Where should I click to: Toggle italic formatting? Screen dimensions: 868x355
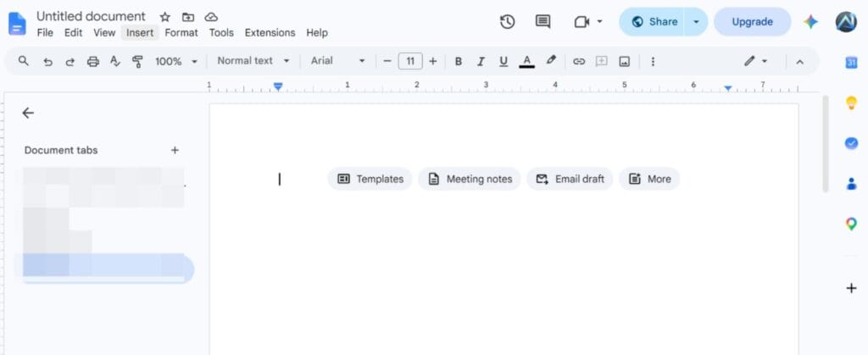(x=481, y=61)
